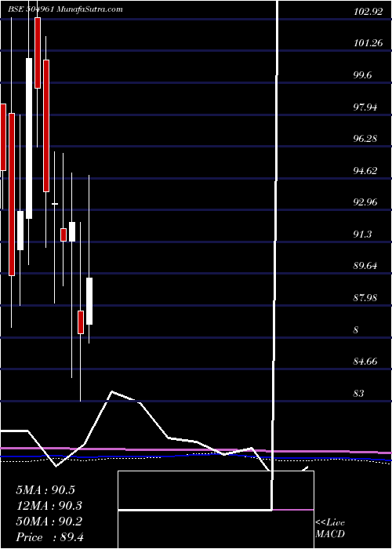The width and height of the screenshot is (392, 549).
Task: Click the 5MA : 90.5 readout
Action: coord(45,490)
